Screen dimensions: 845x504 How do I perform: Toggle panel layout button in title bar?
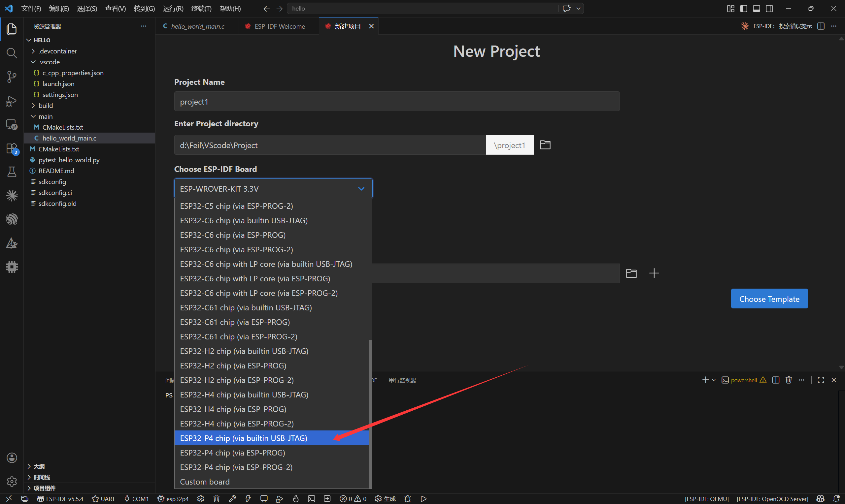[x=756, y=9]
